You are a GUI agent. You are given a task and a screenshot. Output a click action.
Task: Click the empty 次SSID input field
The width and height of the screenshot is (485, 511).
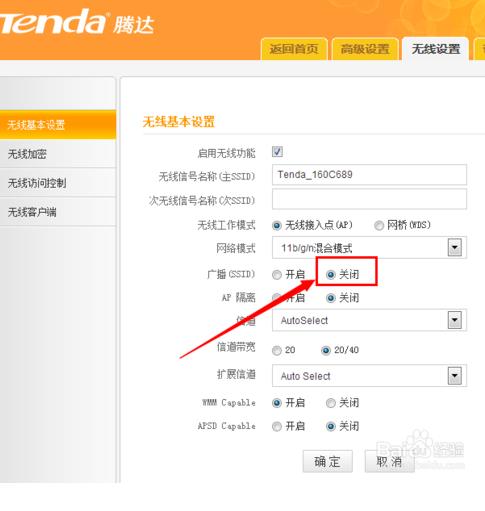coord(369,199)
